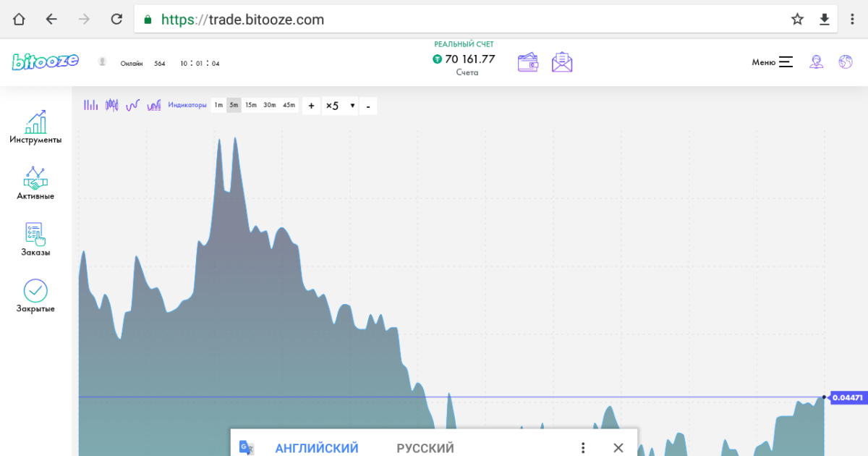The image size is (868, 456).
Task: Bookmark this page with the star
Action: (x=797, y=20)
